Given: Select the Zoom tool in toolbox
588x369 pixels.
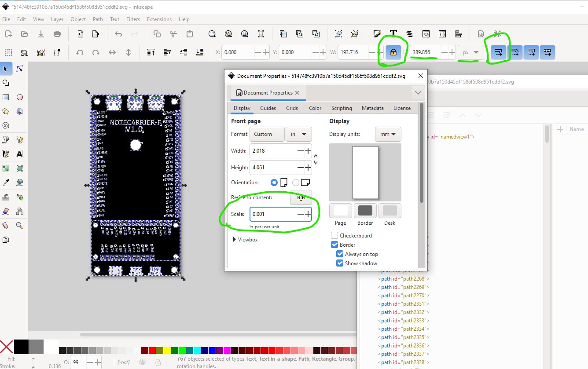Looking at the screenshot, I should click(x=20, y=226).
